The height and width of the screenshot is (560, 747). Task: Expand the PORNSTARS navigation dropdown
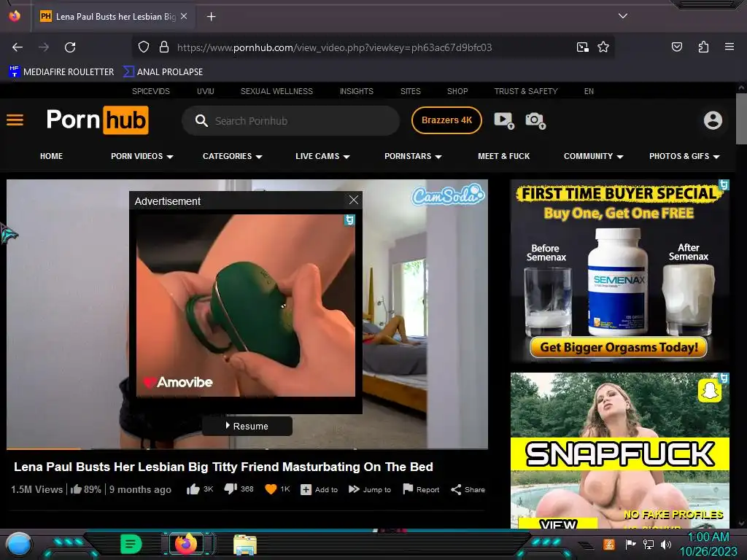coord(413,156)
